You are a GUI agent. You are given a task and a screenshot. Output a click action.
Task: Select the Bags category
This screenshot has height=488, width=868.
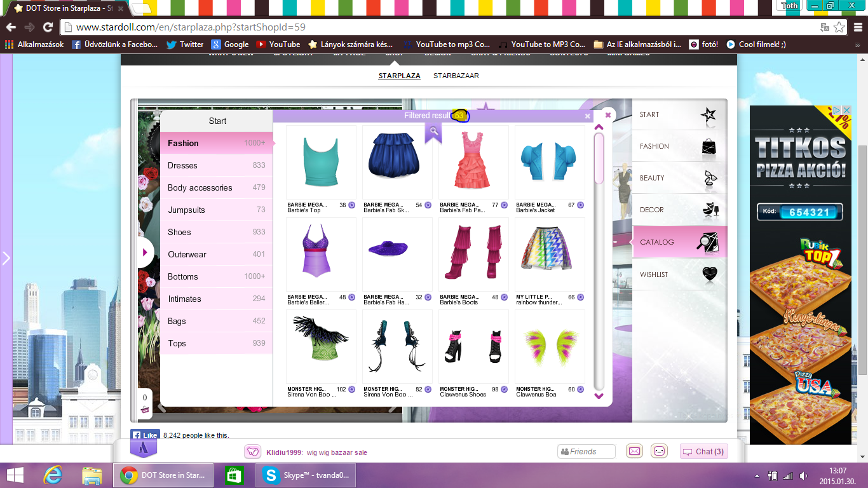(216, 321)
